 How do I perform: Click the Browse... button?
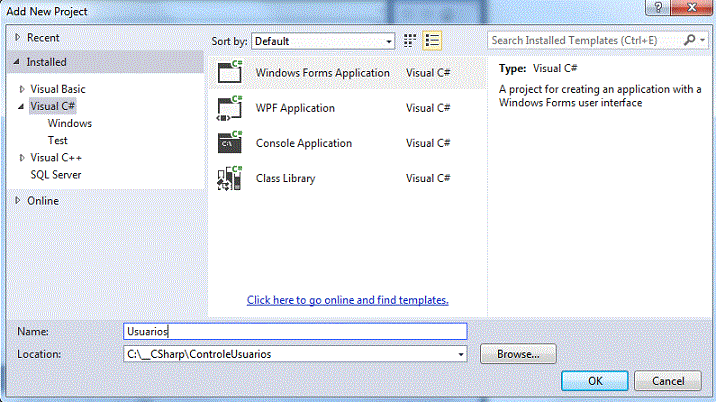[518, 354]
